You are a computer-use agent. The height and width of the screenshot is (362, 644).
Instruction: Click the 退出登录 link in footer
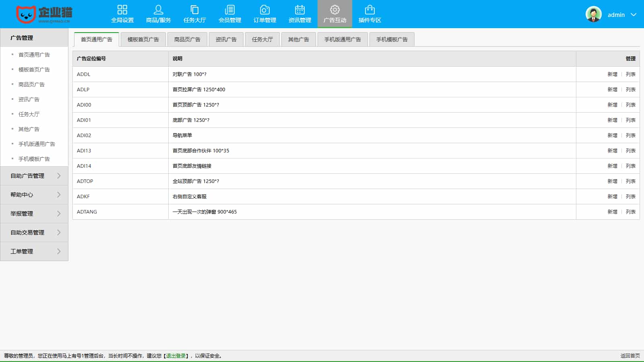pyautogui.click(x=176, y=356)
